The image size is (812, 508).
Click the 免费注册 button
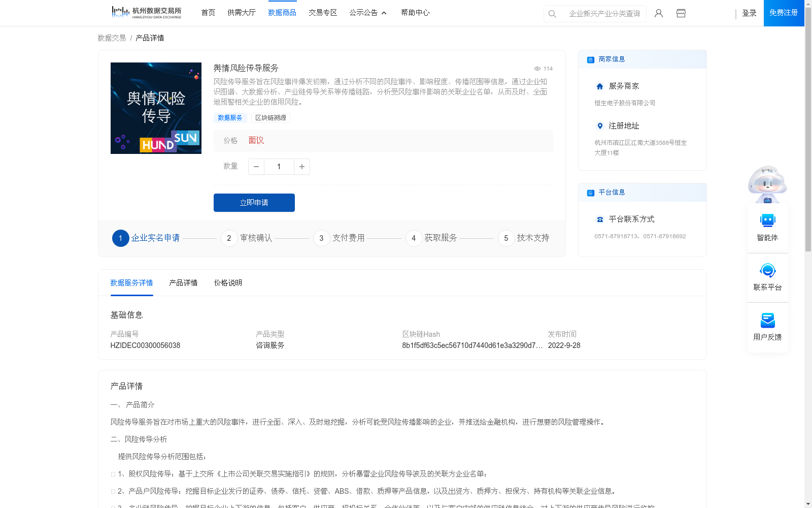click(x=784, y=13)
